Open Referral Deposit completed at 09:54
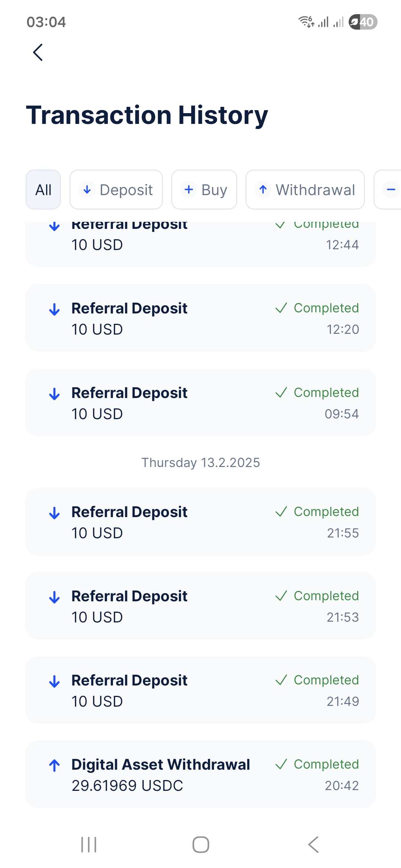The image size is (401, 868). pos(200,403)
